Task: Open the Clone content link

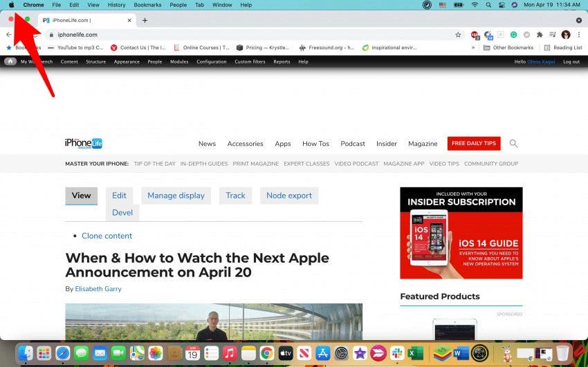Action: click(x=107, y=236)
